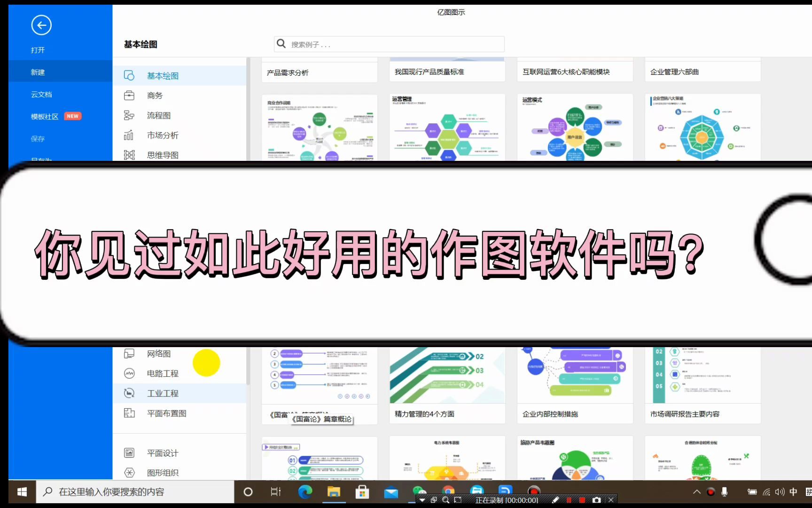Image resolution: width=812 pixels, height=508 pixels.
Task: Show hidden system tray icons
Action: [x=697, y=492]
